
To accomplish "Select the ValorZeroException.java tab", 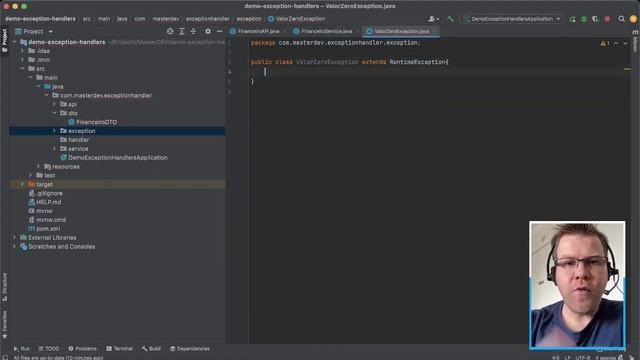I will [401, 31].
